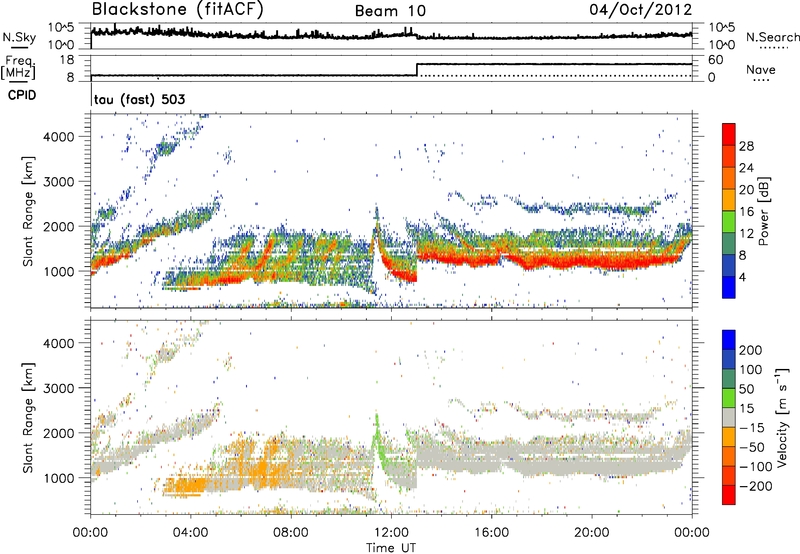Select the '-50' label on Velocity colorbar
This screenshot has height=554, width=800.
point(751,447)
